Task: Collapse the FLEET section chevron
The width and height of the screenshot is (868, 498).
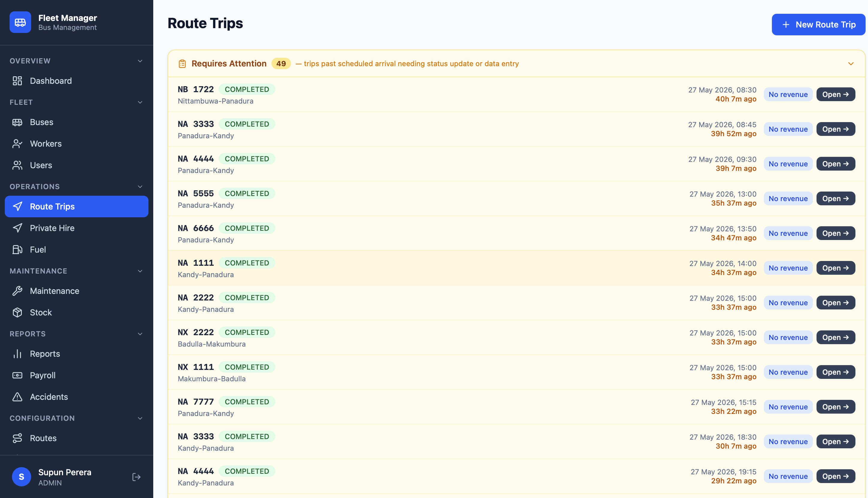Action: click(x=140, y=102)
